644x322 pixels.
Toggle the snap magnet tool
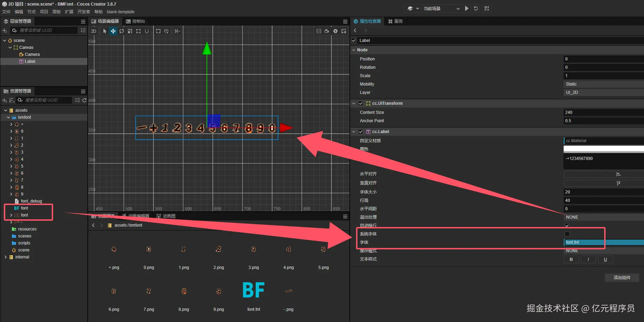[x=147, y=31]
